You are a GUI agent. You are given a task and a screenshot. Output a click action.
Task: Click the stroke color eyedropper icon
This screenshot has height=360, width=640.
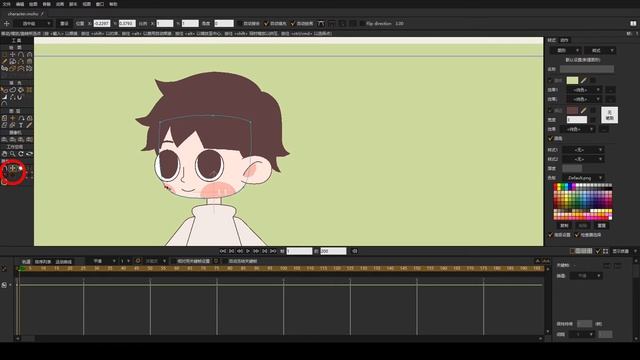click(584, 111)
